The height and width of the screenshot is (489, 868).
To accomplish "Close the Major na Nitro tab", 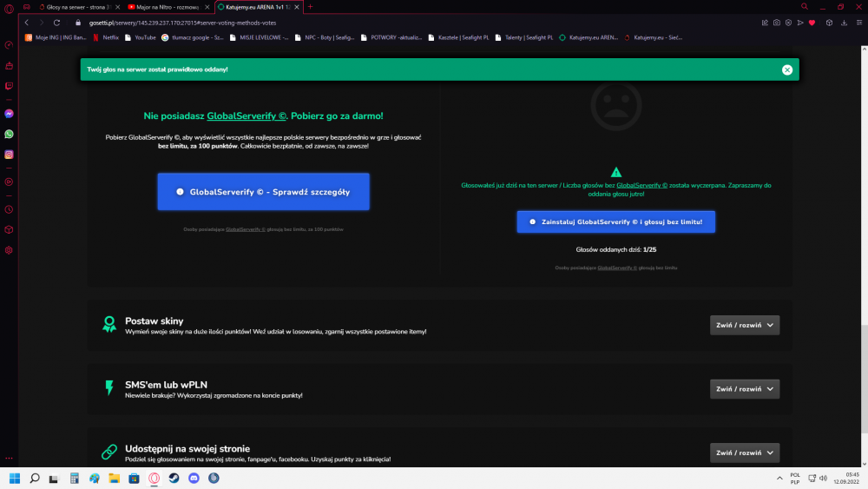I will tap(207, 7).
